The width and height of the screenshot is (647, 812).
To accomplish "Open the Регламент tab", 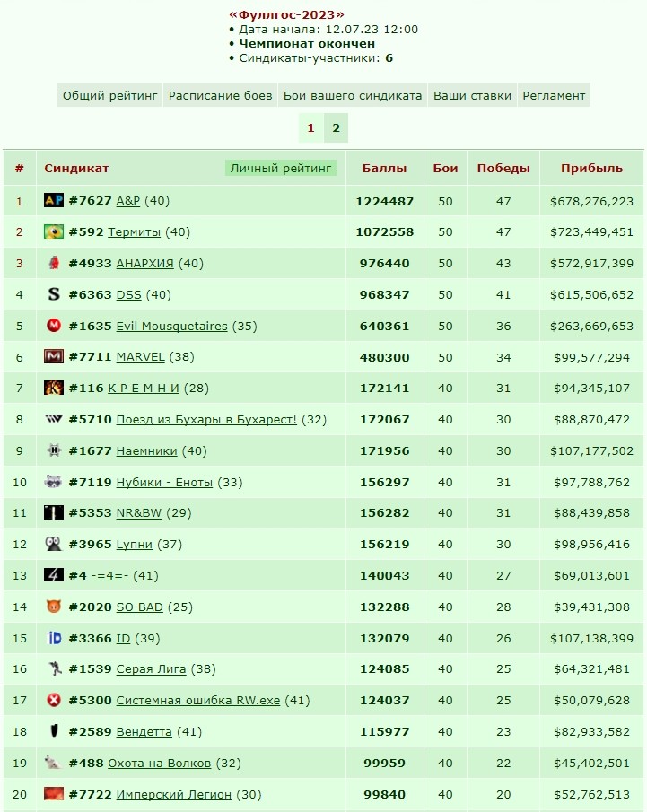I will coord(554,95).
